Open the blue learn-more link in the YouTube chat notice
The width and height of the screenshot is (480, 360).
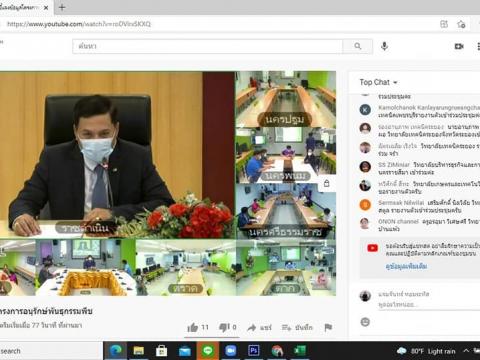(406, 266)
